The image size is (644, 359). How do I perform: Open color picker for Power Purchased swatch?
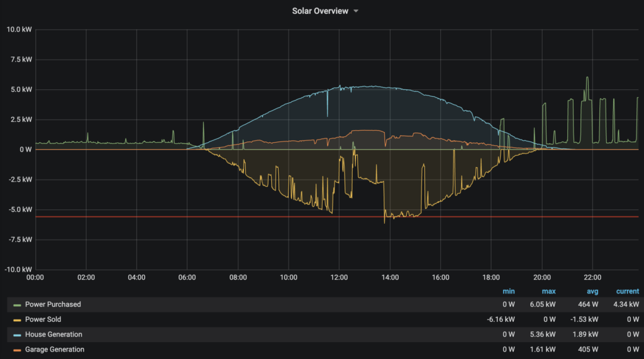click(x=17, y=305)
